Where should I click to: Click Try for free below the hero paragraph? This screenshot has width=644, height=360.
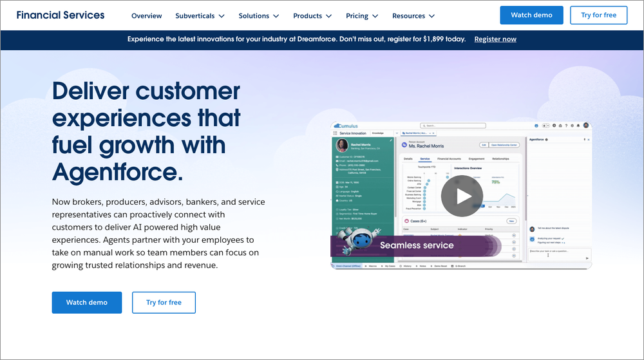tap(164, 303)
